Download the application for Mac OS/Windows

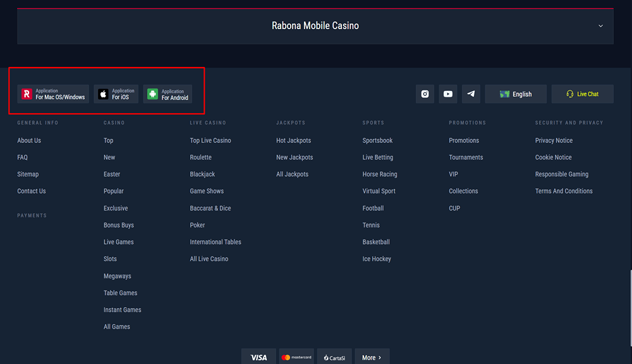point(53,94)
